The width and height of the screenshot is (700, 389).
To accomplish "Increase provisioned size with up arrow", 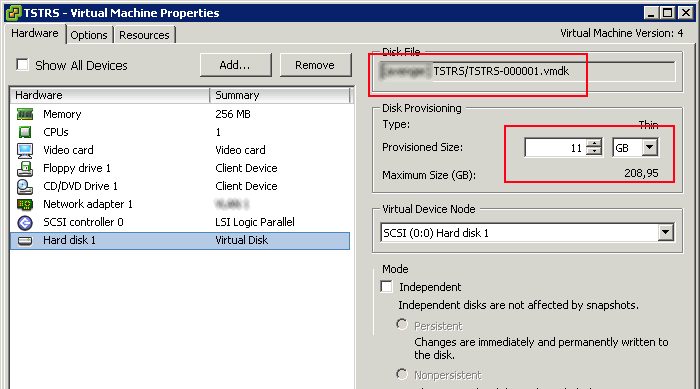I will (594, 143).
